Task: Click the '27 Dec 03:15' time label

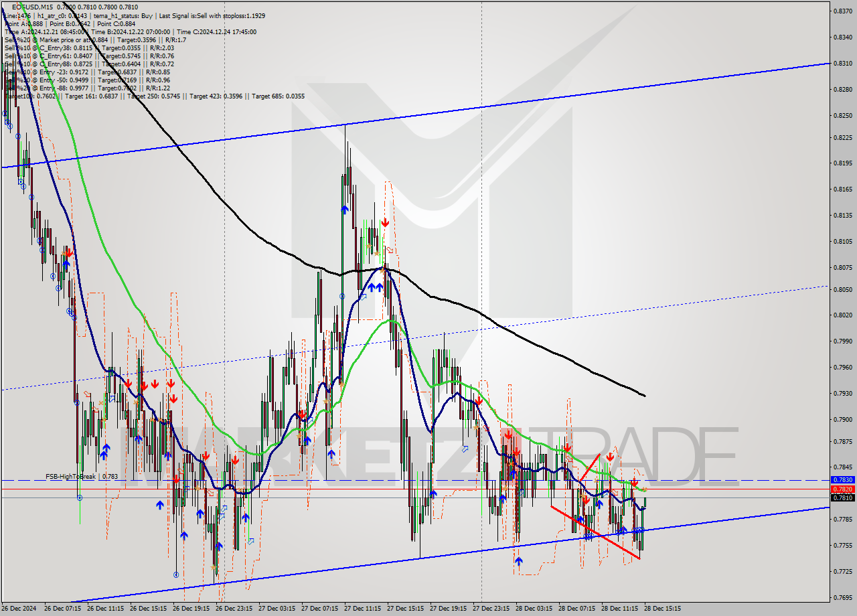Action: pos(277,609)
